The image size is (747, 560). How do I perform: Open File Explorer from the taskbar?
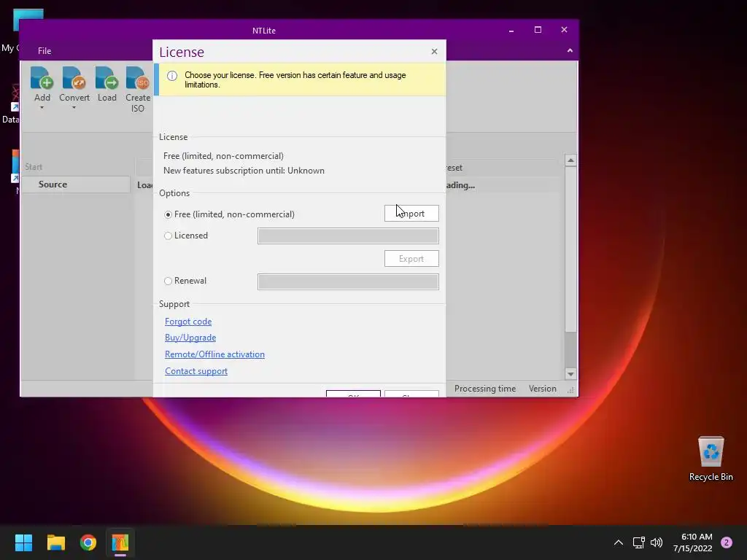55,542
